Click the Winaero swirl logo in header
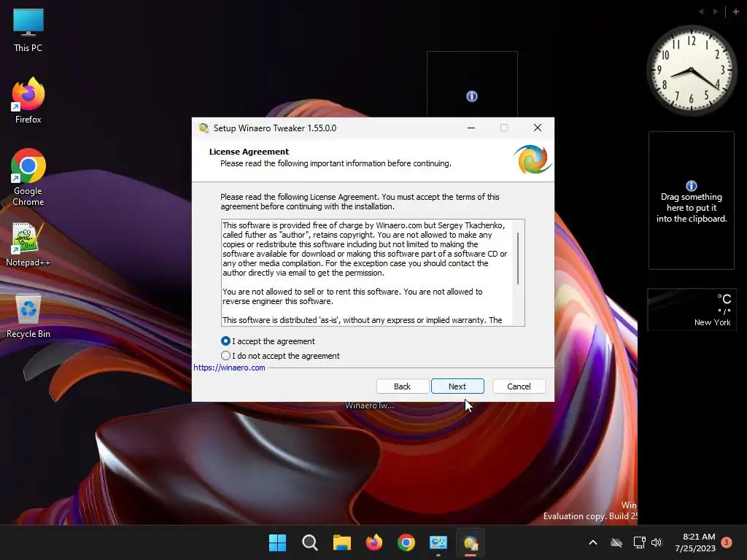This screenshot has height=560, width=747. tap(532, 160)
